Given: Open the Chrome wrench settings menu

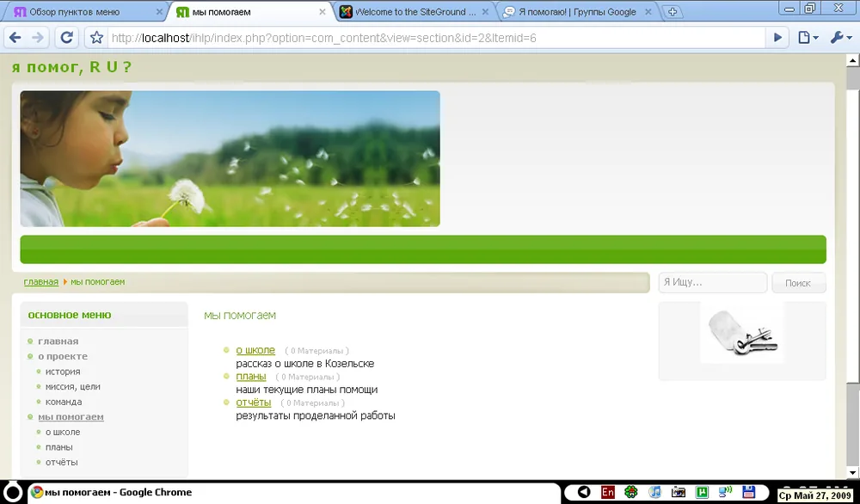Looking at the screenshot, I should 841,37.
